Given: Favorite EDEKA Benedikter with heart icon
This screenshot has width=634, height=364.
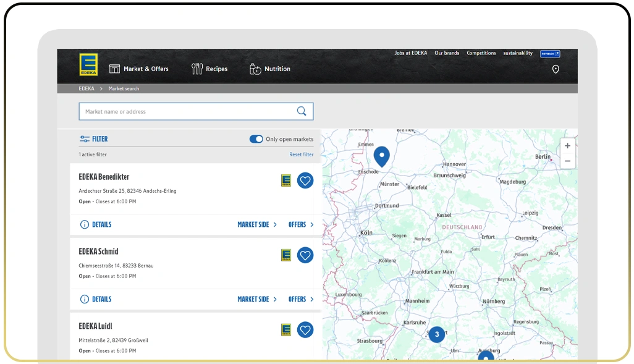Looking at the screenshot, I should (x=305, y=180).
